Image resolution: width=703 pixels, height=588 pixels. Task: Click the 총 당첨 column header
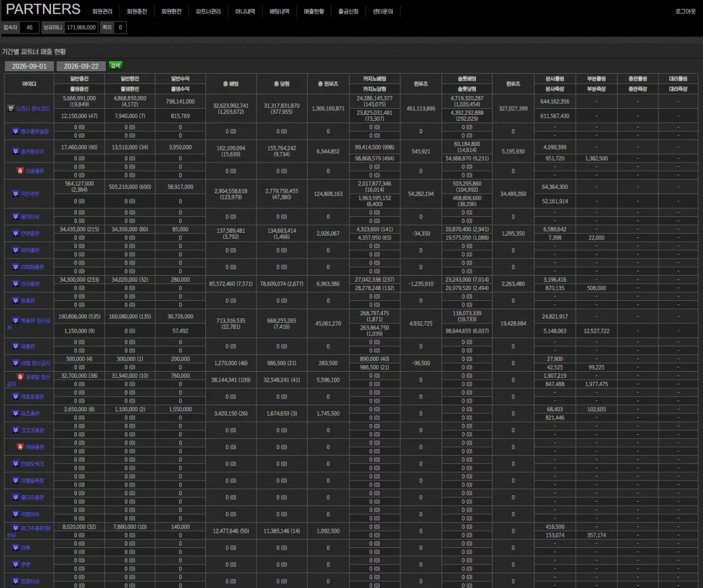tap(282, 83)
